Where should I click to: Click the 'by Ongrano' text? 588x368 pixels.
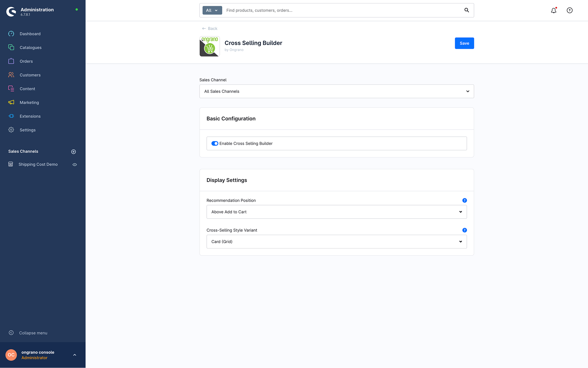pos(234,50)
